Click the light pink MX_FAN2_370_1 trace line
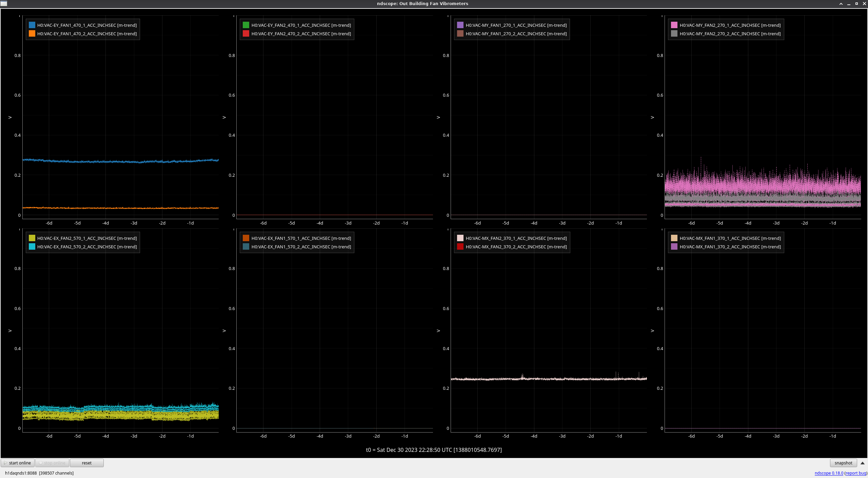This screenshot has width=868, height=478. [x=549, y=379]
